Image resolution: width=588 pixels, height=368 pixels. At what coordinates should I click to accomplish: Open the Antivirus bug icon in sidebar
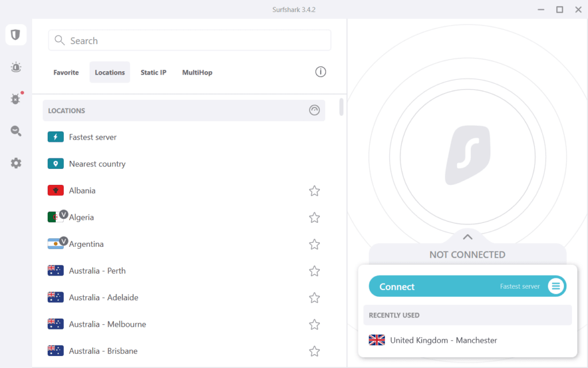click(x=16, y=99)
